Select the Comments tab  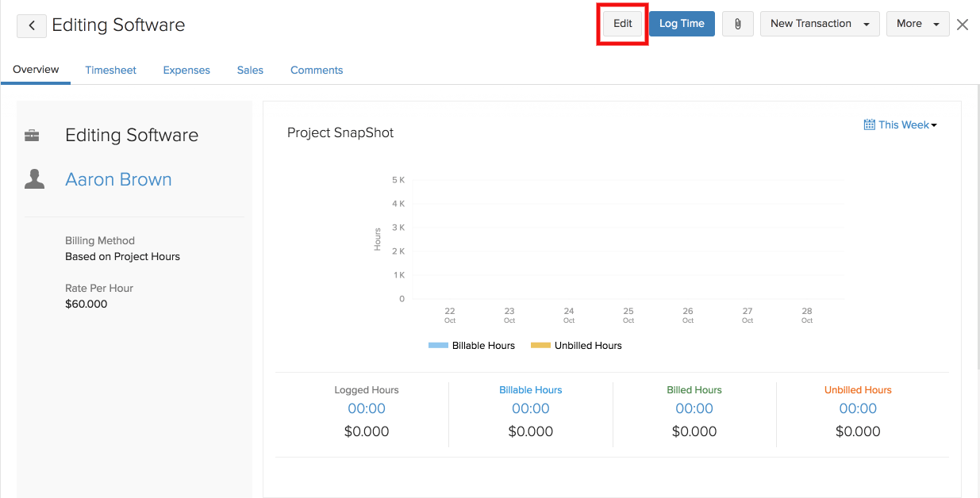(x=317, y=70)
